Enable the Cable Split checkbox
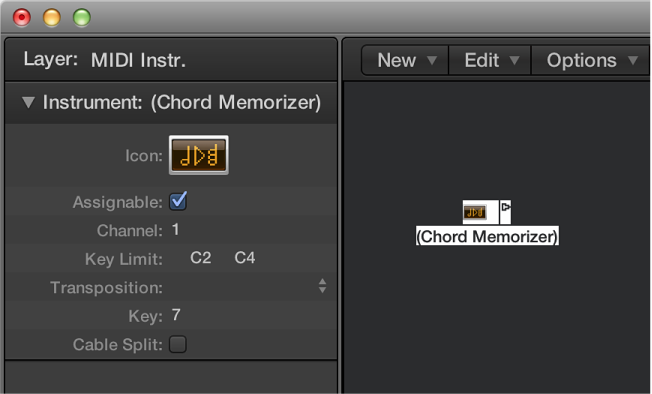The image size is (652, 394). (x=178, y=344)
